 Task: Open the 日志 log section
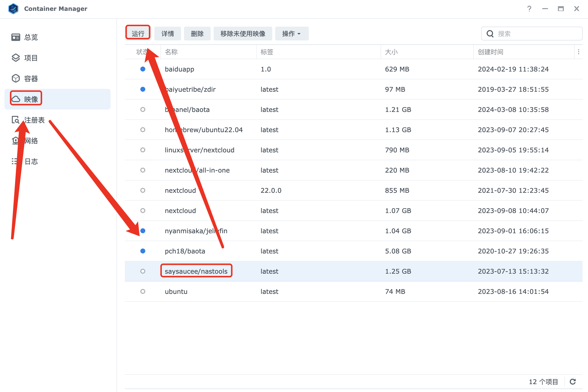(57, 161)
